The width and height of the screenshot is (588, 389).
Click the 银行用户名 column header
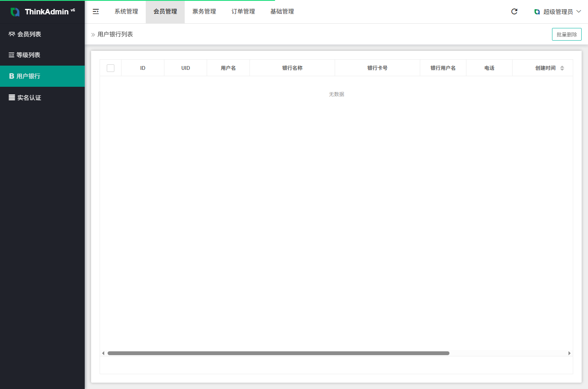pos(443,68)
